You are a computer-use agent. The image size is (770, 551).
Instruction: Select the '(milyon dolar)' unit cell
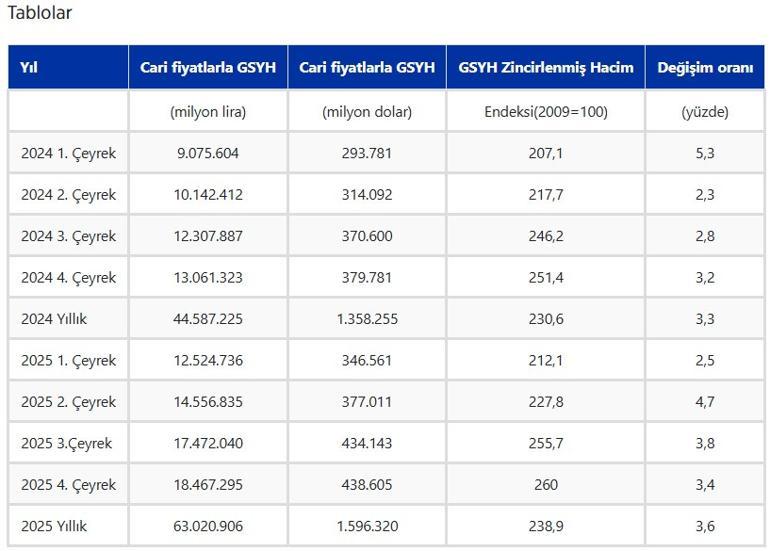pyautogui.click(x=367, y=112)
